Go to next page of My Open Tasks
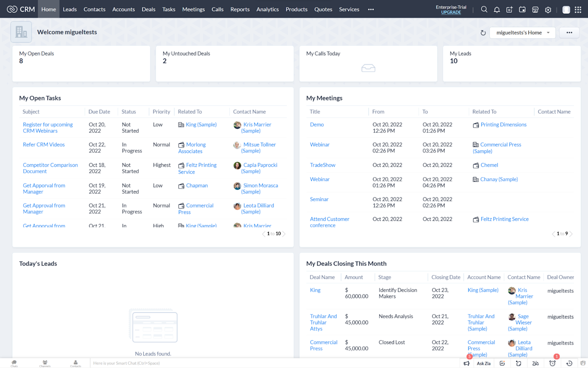 (x=284, y=234)
